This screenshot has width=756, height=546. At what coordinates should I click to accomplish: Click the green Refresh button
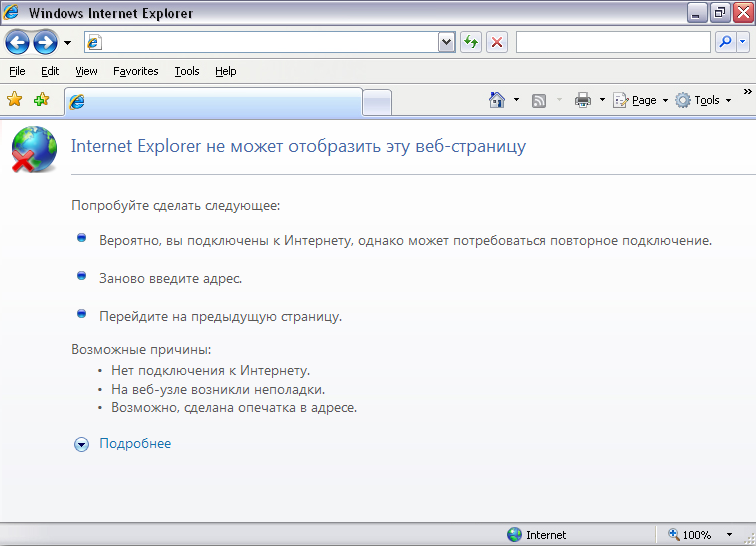point(471,42)
